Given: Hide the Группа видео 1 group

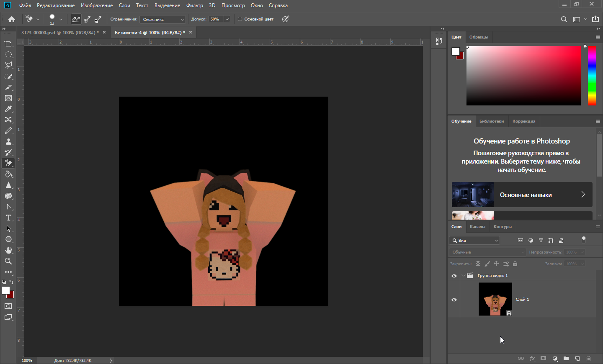Looking at the screenshot, I should click(x=454, y=276).
